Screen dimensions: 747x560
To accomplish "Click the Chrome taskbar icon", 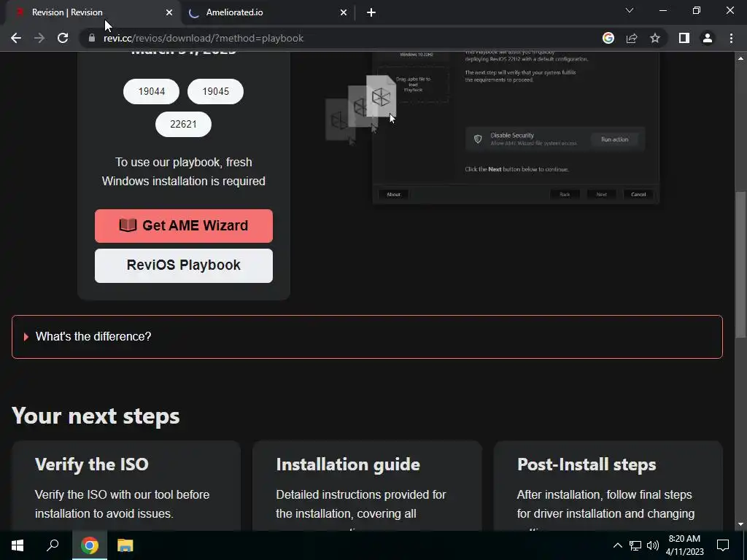I will (89, 545).
